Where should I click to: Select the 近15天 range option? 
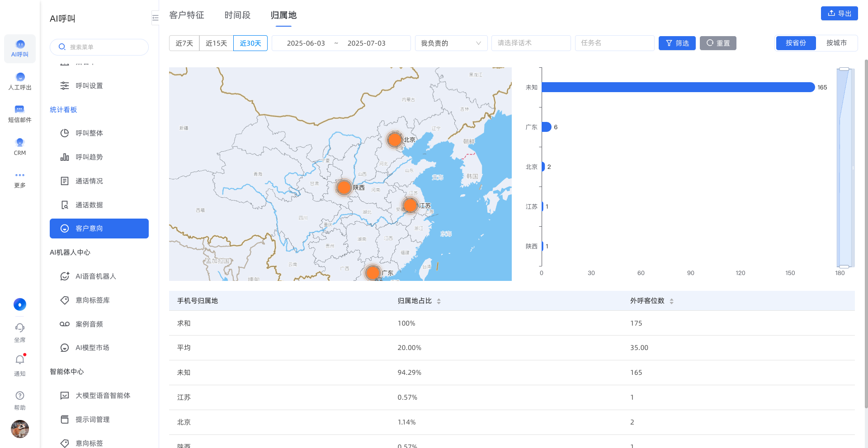tap(216, 43)
